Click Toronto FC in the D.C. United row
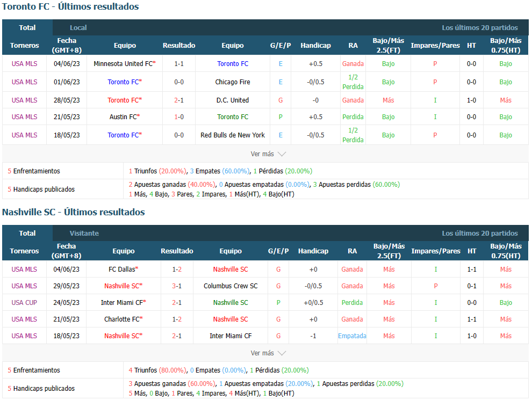This screenshot has height=401, width=532. click(x=125, y=100)
